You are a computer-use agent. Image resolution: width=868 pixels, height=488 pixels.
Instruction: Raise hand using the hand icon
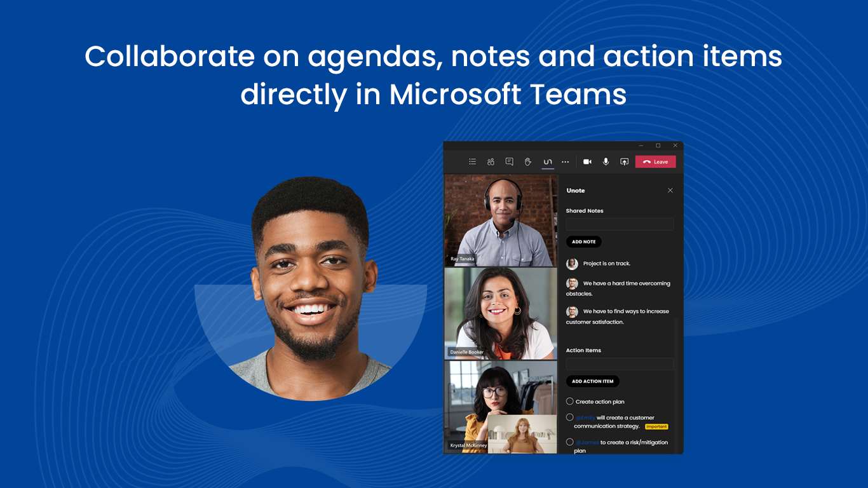tap(527, 161)
